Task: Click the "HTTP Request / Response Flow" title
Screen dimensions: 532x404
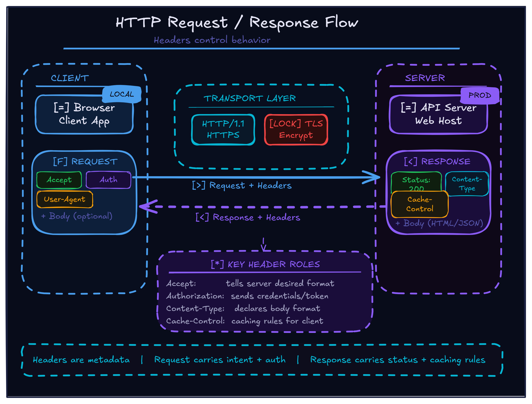Action: (x=237, y=22)
